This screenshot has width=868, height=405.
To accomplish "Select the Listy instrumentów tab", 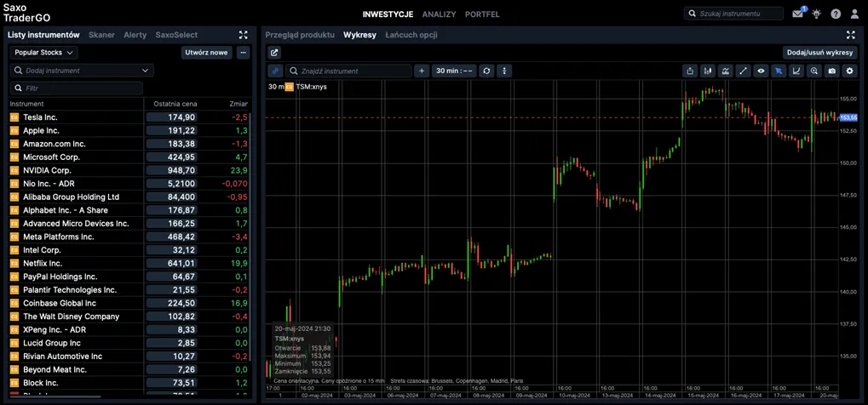I will pos(43,35).
